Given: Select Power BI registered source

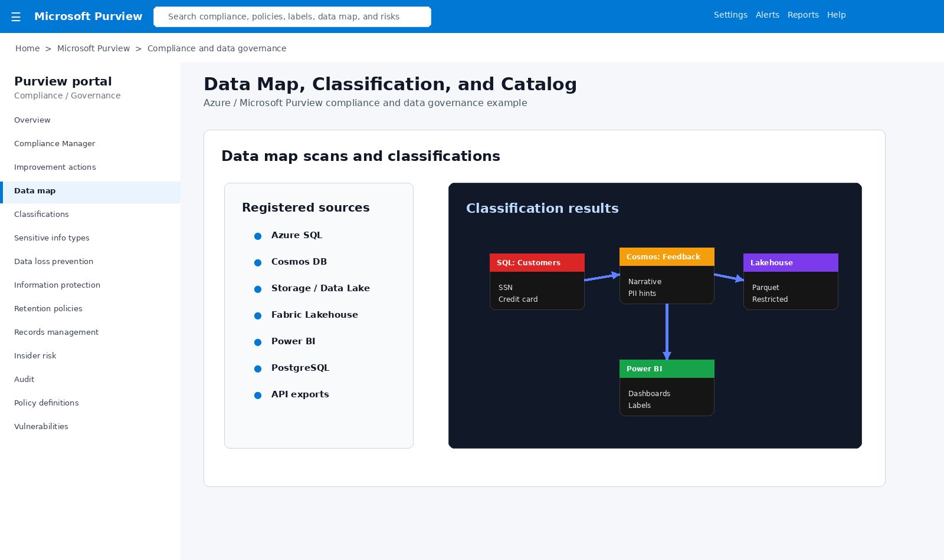Looking at the screenshot, I should (293, 341).
